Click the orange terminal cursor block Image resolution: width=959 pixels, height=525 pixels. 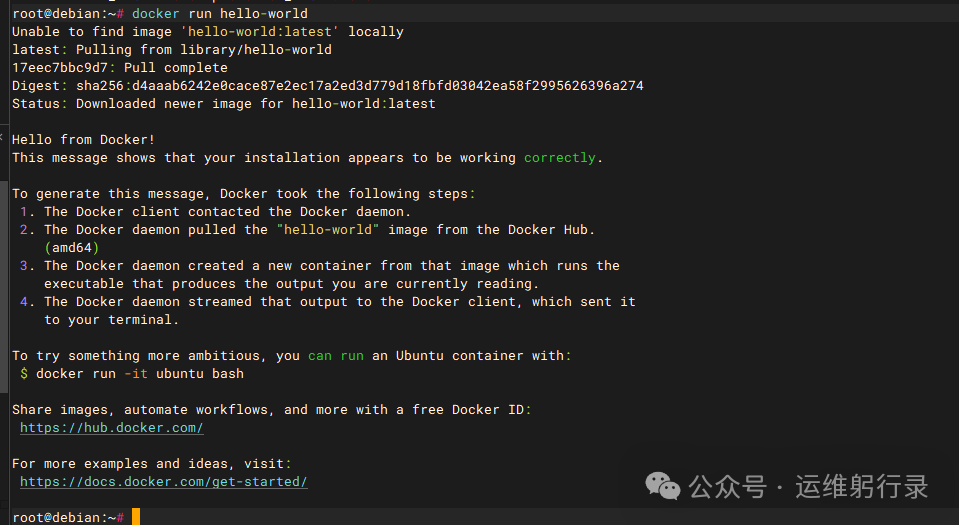tap(136, 517)
